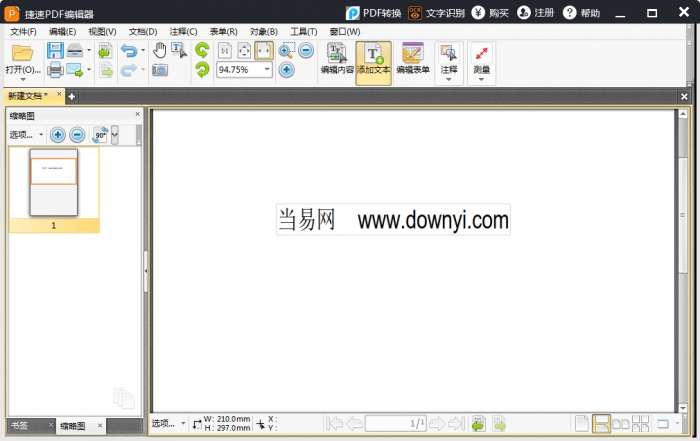Click the scanner icon in toolbar
This screenshot has height=441, width=700.
75,51
